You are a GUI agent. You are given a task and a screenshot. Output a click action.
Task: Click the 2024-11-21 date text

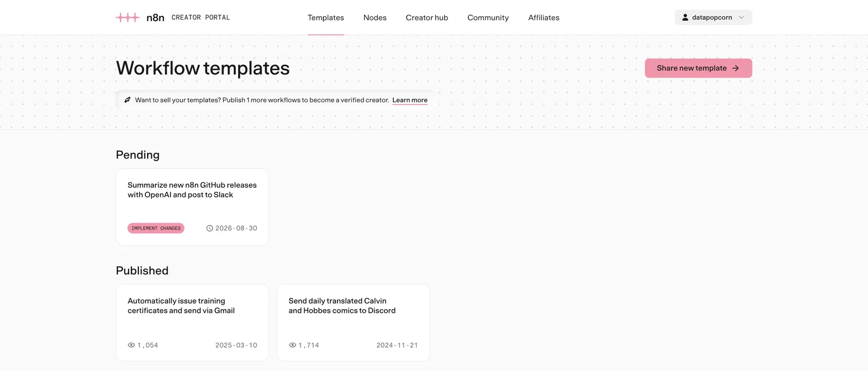click(397, 345)
